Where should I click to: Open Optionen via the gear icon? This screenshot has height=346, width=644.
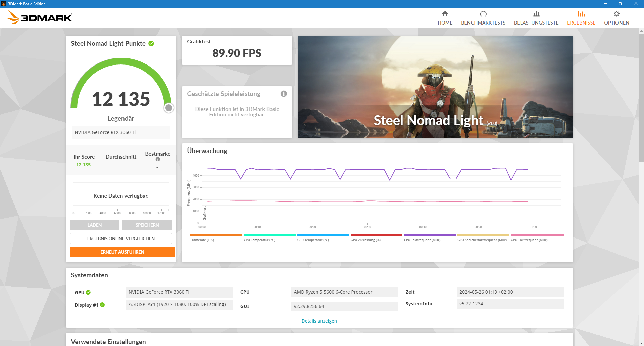click(x=616, y=14)
